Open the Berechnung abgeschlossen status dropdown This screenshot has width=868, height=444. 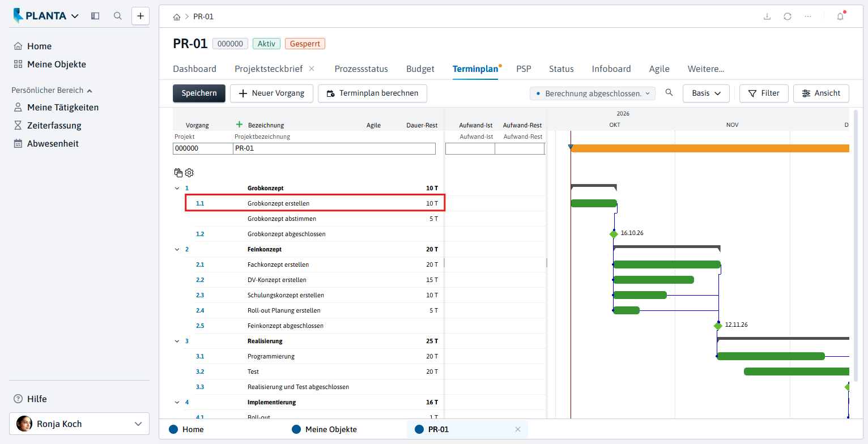592,93
